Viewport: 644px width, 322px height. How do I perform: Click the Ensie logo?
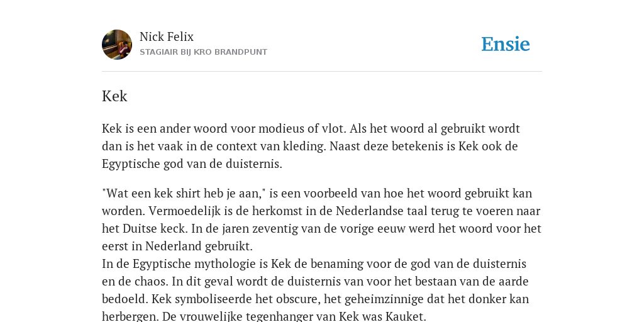tap(506, 45)
